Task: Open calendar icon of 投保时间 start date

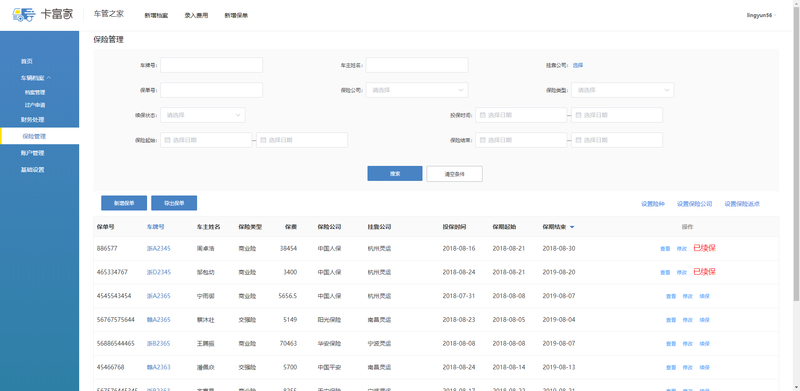Action: 482,115
